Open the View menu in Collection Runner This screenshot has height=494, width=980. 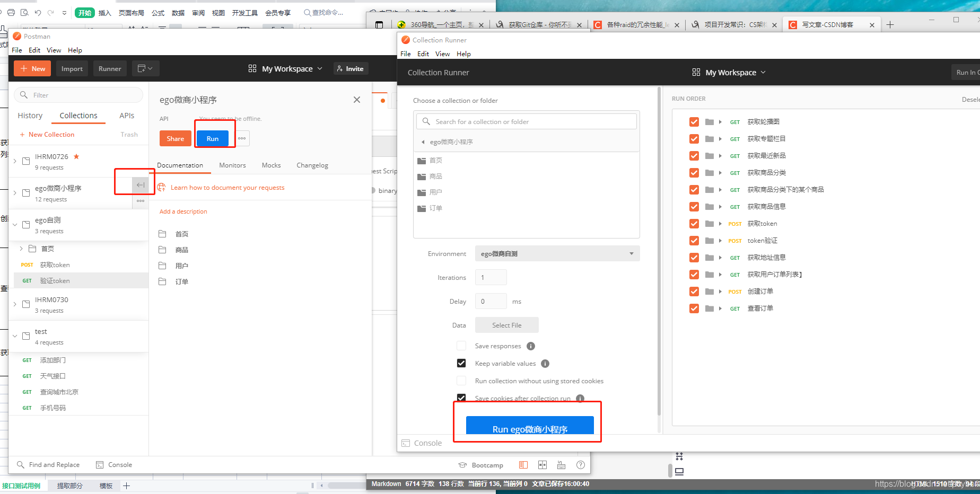click(x=442, y=54)
